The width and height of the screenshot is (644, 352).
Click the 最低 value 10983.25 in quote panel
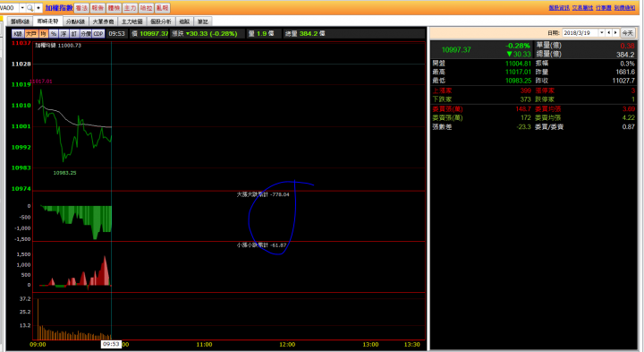pos(518,81)
